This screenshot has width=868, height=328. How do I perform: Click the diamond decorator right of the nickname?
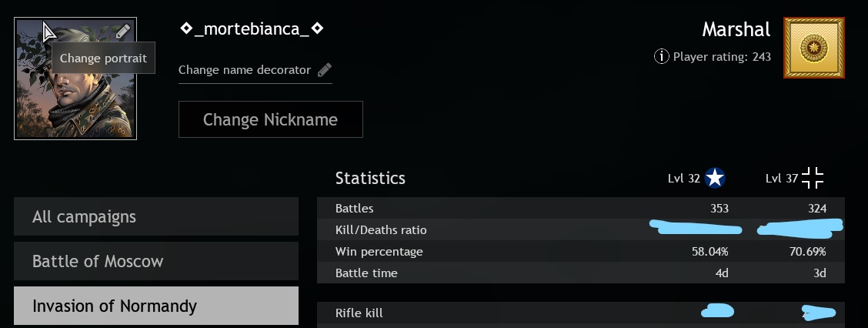tap(317, 28)
